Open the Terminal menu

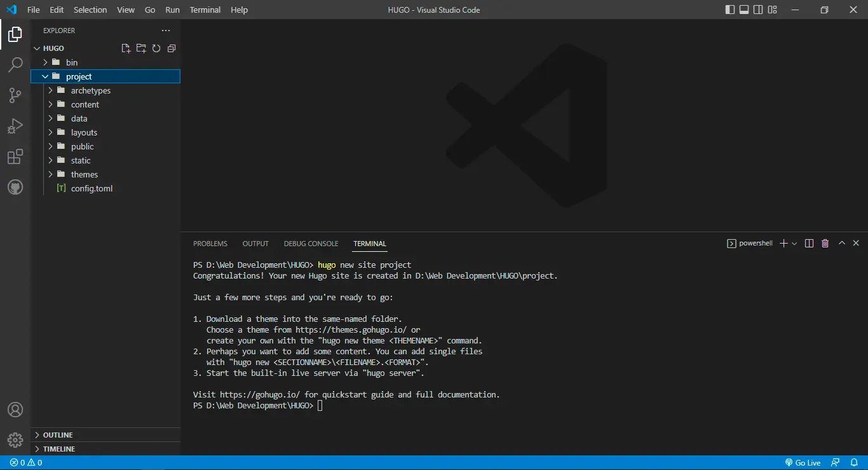pos(205,10)
